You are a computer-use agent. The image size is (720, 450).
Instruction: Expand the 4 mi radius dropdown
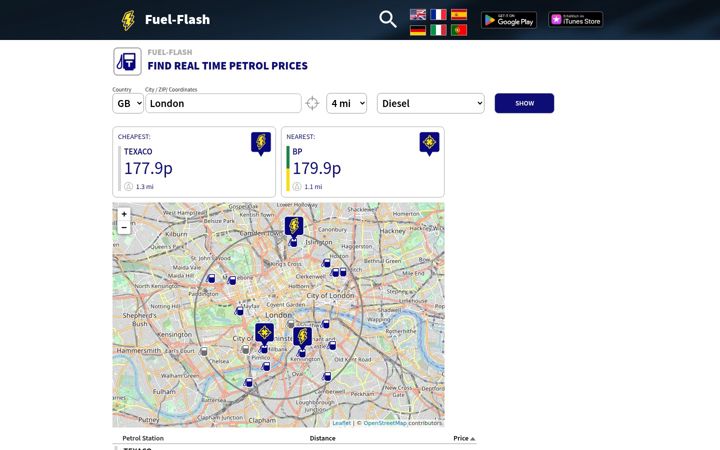point(347,103)
